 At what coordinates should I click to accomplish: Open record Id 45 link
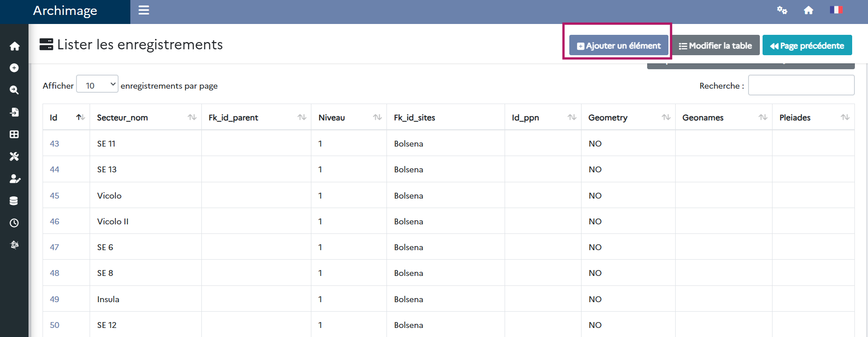54,196
